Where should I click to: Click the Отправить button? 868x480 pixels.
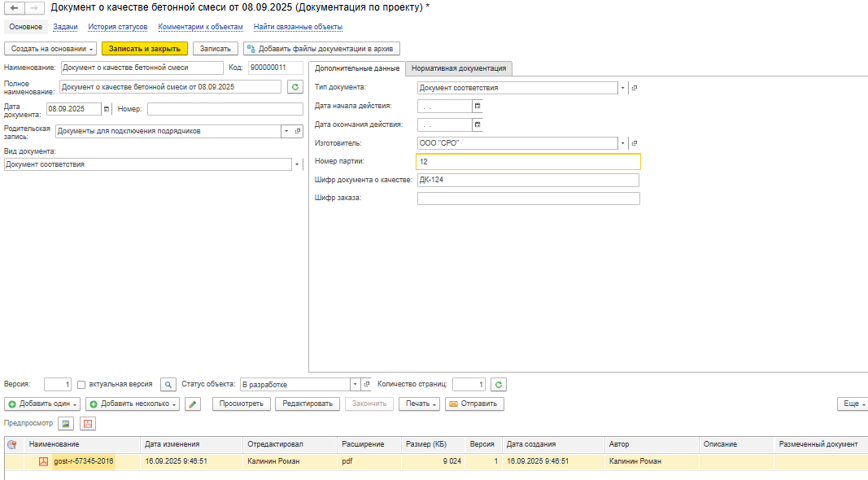[x=475, y=404]
